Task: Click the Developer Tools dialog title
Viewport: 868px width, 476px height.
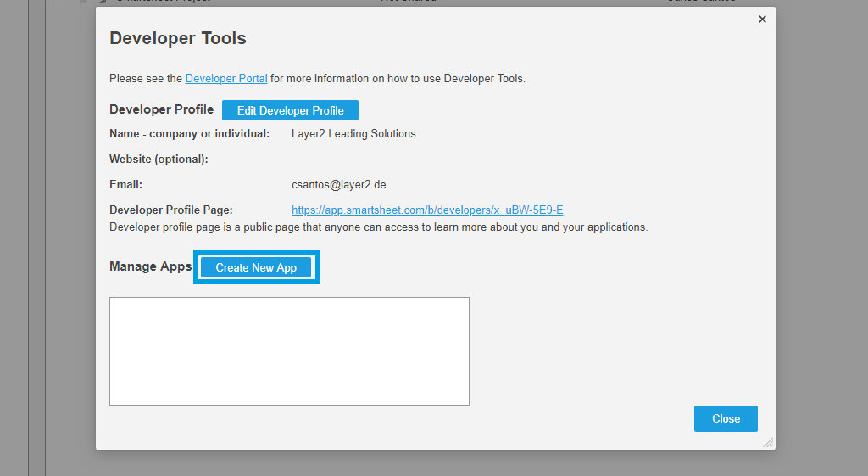Action: [x=178, y=38]
